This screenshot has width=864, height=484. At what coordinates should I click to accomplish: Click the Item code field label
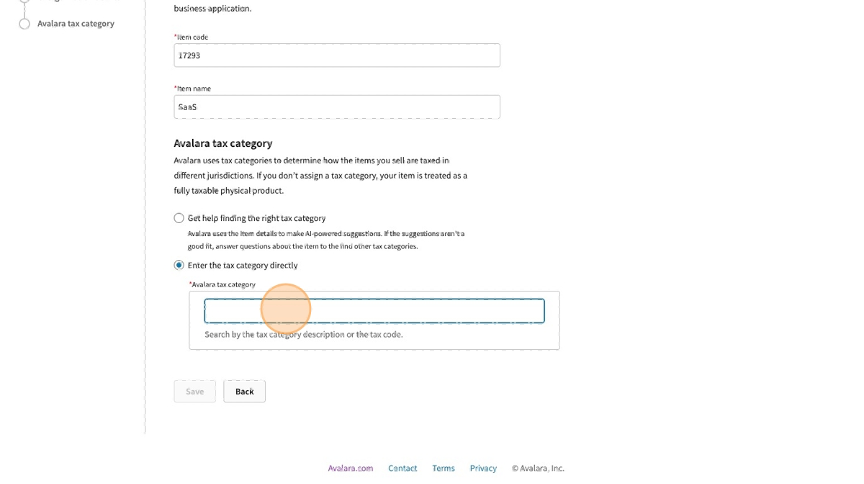[x=191, y=37]
